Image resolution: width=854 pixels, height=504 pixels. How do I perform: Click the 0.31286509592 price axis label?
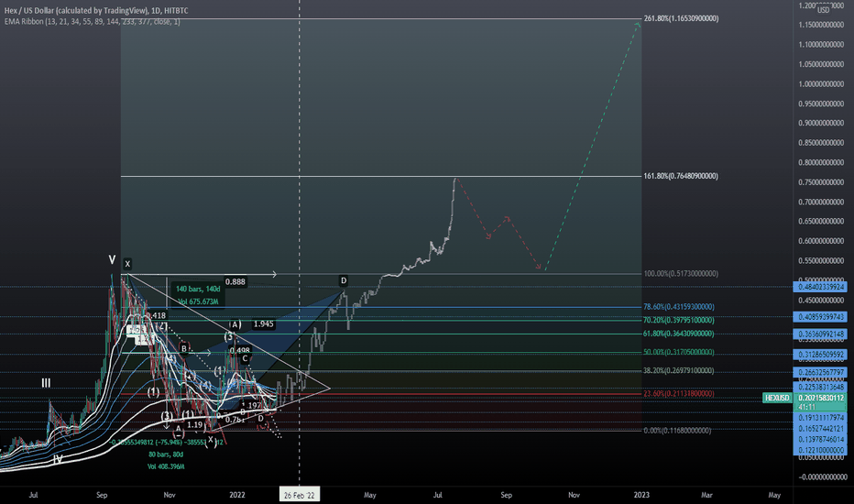[x=821, y=355]
